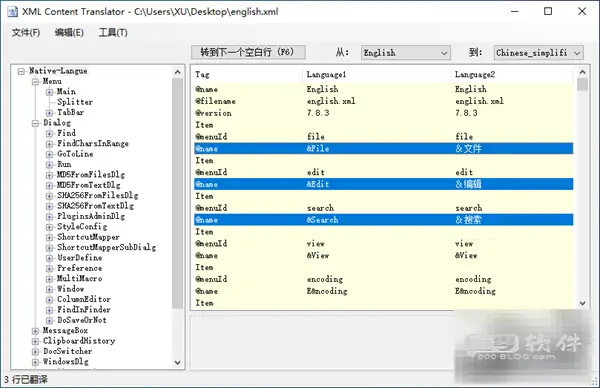
Task: Select the GoToLine tree item
Action: coord(75,154)
